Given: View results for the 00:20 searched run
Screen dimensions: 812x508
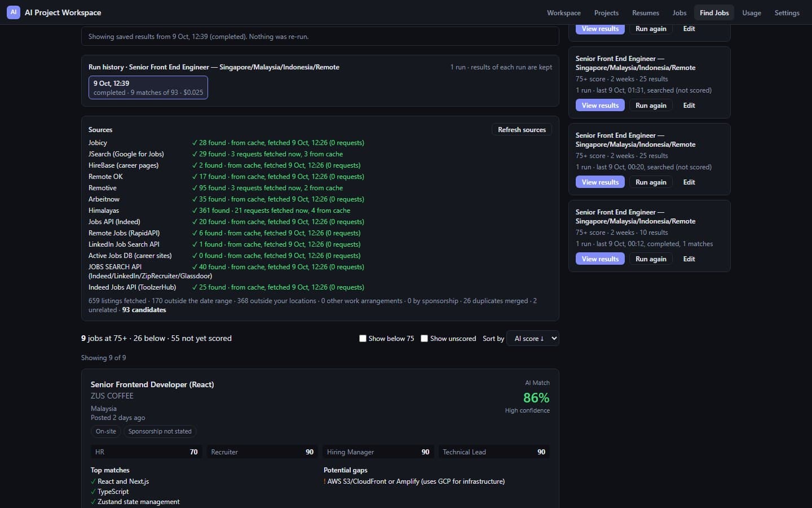Looking at the screenshot, I should (x=600, y=182).
